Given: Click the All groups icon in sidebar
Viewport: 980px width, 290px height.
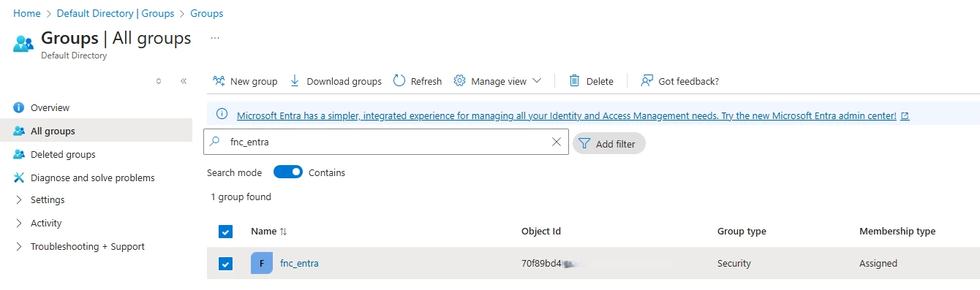Looking at the screenshot, I should 19,131.
